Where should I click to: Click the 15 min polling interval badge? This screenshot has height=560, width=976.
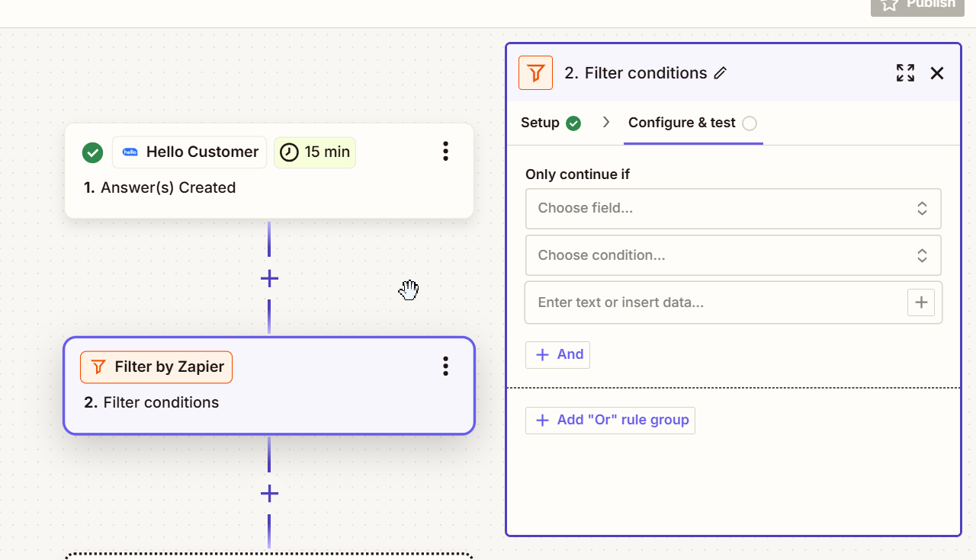(x=315, y=152)
